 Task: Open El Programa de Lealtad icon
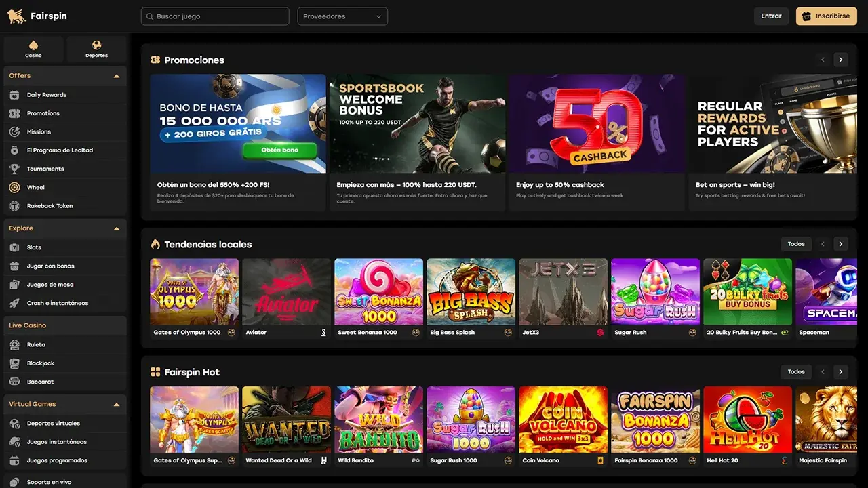[x=14, y=150]
